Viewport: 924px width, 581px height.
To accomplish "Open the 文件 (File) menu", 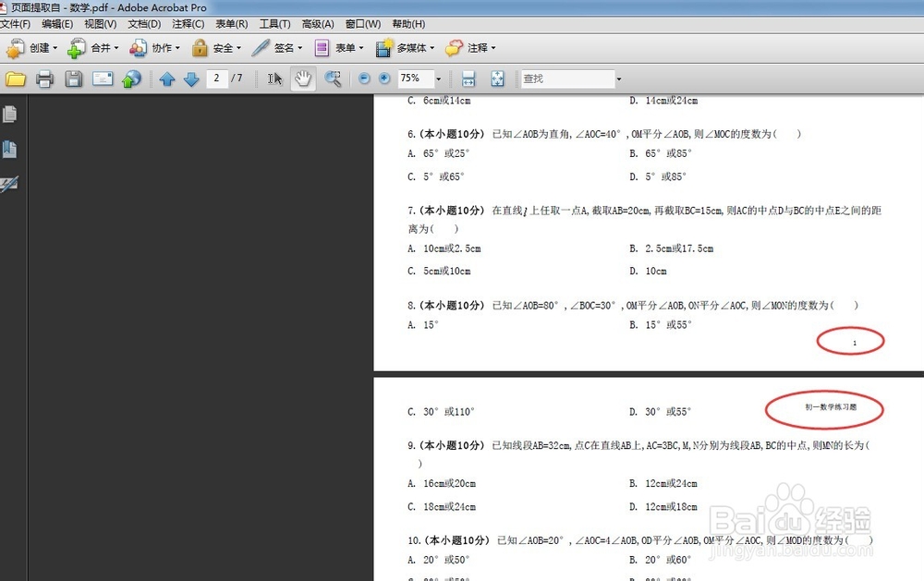I will 17,24.
